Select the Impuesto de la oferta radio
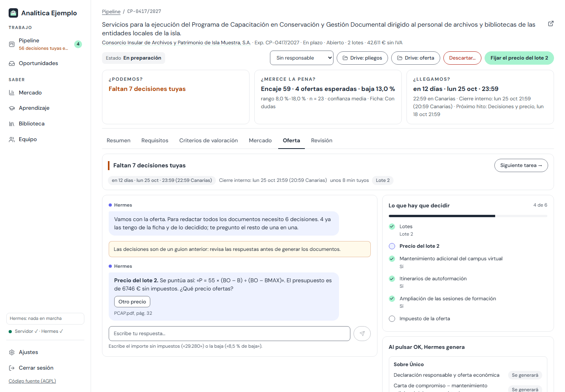 [x=392, y=319]
